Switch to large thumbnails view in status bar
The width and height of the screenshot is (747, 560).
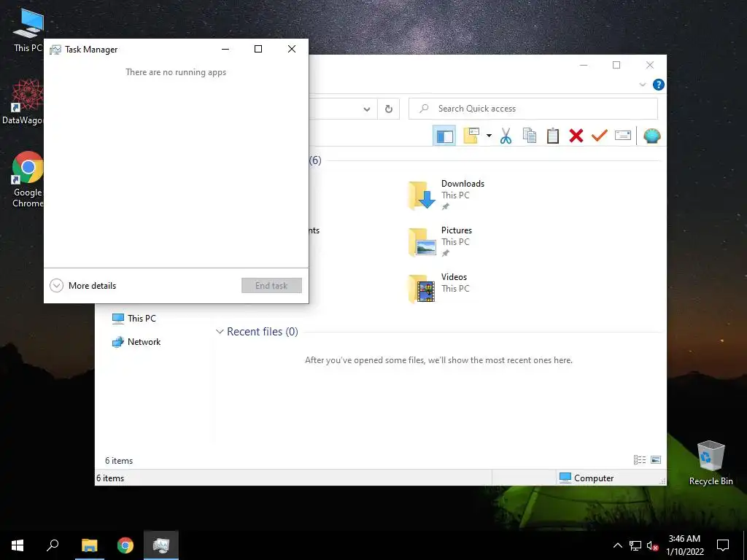(656, 459)
